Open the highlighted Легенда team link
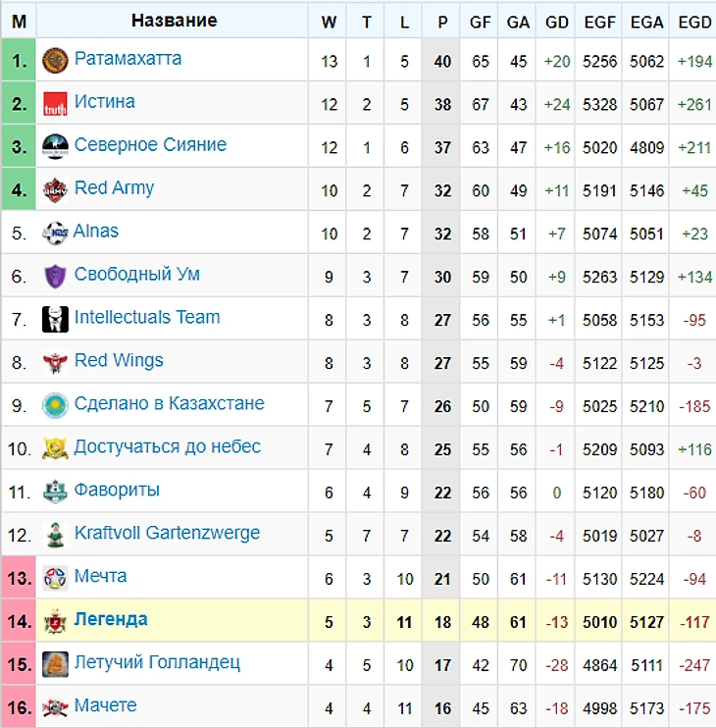716x728 pixels. [x=111, y=620]
